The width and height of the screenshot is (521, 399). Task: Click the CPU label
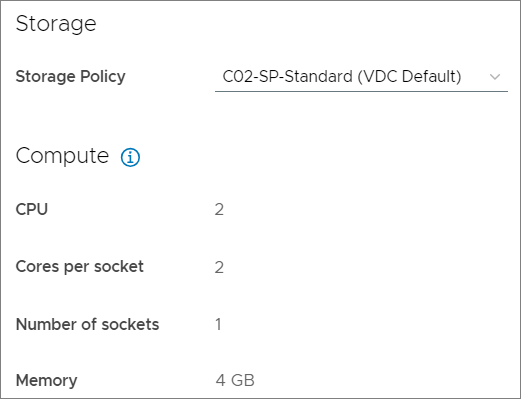click(x=32, y=209)
